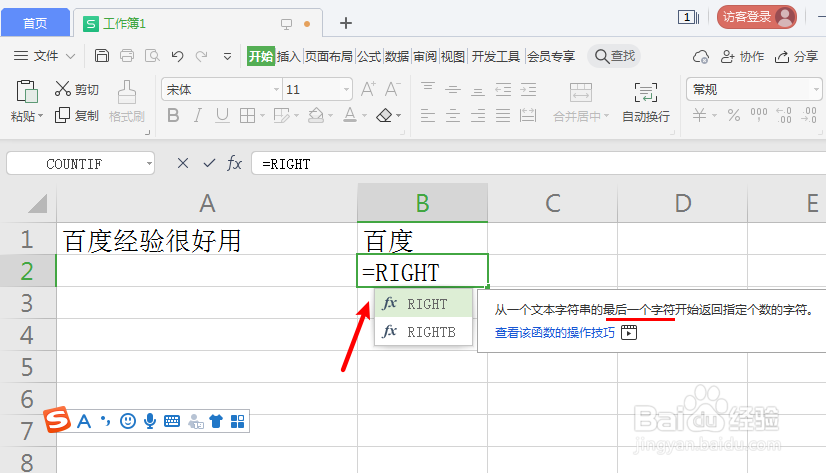Open the borders dropdown arrow
Image resolution: width=826 pixels, height=473 pixels.
pos(262,115)
